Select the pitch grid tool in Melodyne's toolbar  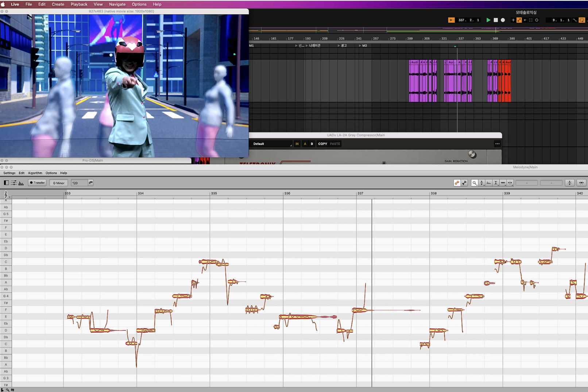(x=481, y=183)
